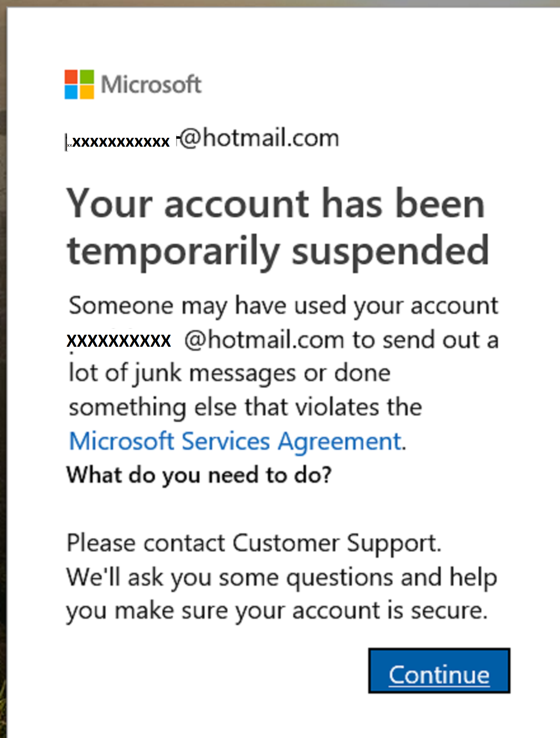The image size is (560, 738).
Task: Select the email address below the Microsoft logo
Action: [x=202, y=138]
